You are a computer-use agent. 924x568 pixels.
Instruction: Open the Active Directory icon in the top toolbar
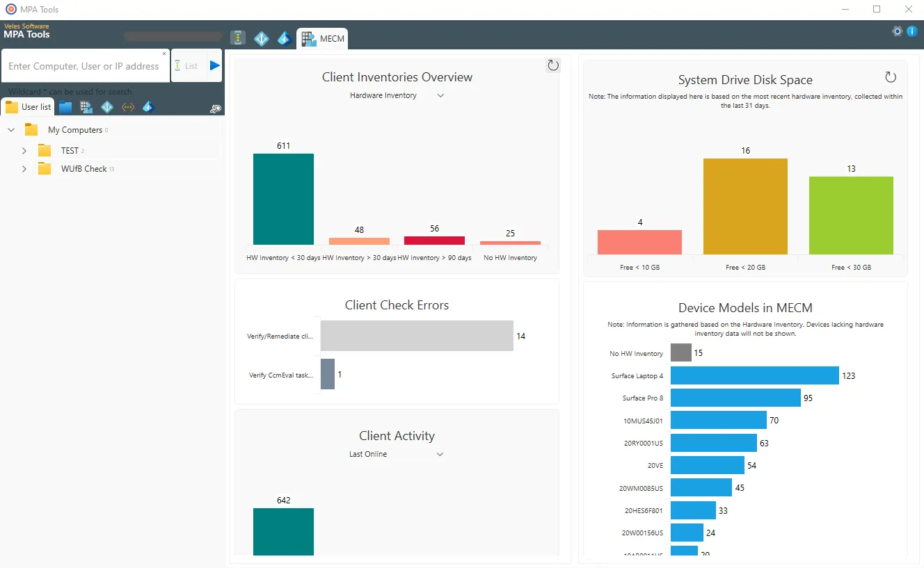[262, 38]
